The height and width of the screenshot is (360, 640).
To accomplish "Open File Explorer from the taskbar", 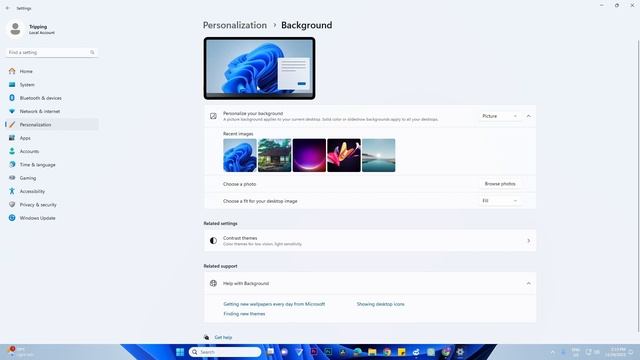I will [x=372, y=352].
